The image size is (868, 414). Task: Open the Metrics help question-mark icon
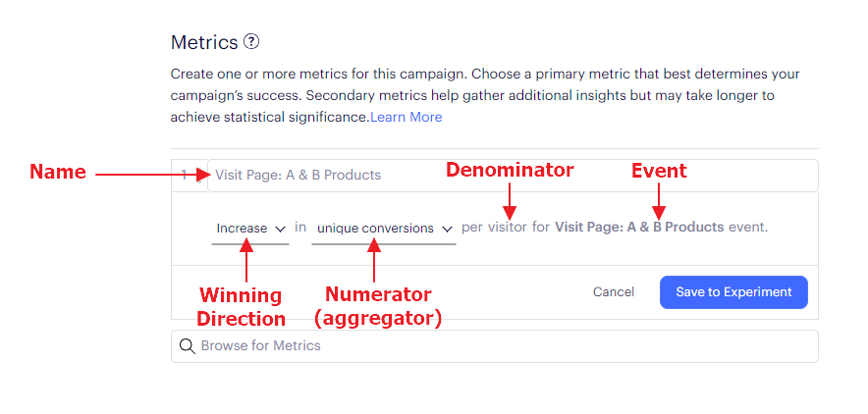tap(251, 41)
